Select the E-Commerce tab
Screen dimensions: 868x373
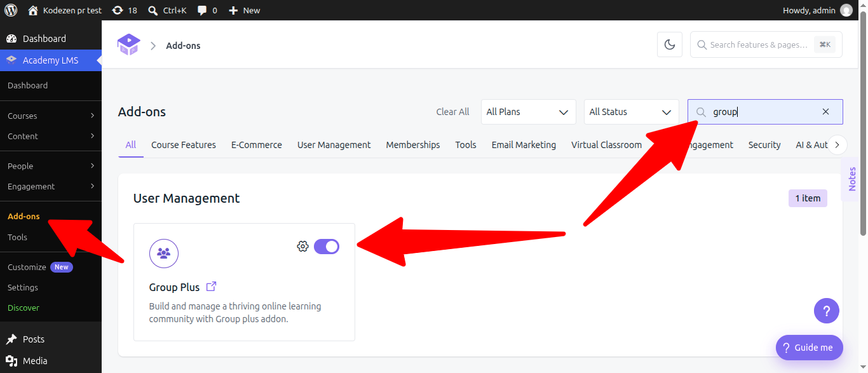[x=257, y=145]
